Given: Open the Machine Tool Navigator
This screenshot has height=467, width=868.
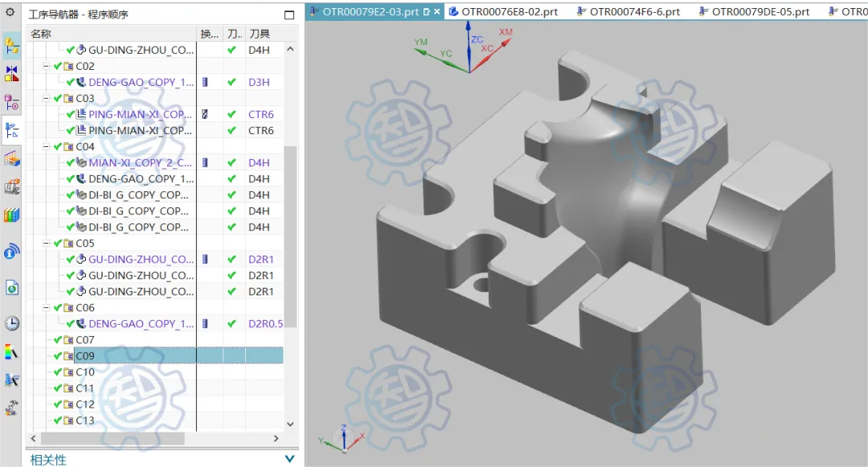Looking at the screenshot, I should pyautogui.click(x=11, y=187).
